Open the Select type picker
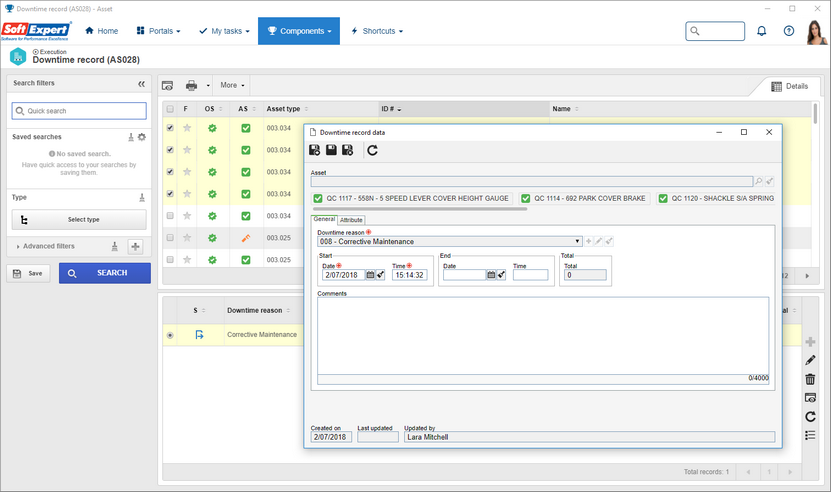831x492 pixels. [79, 219]
